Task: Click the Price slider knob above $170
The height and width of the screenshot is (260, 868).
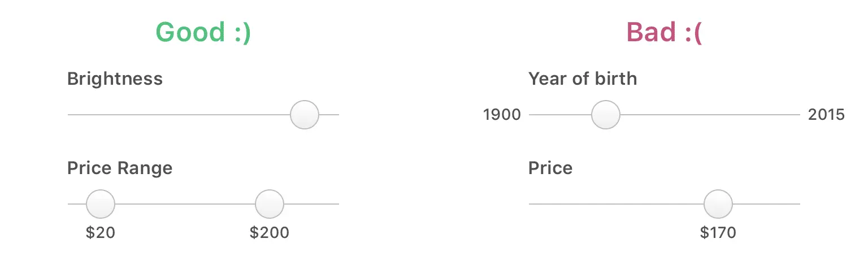Action: 718,204
